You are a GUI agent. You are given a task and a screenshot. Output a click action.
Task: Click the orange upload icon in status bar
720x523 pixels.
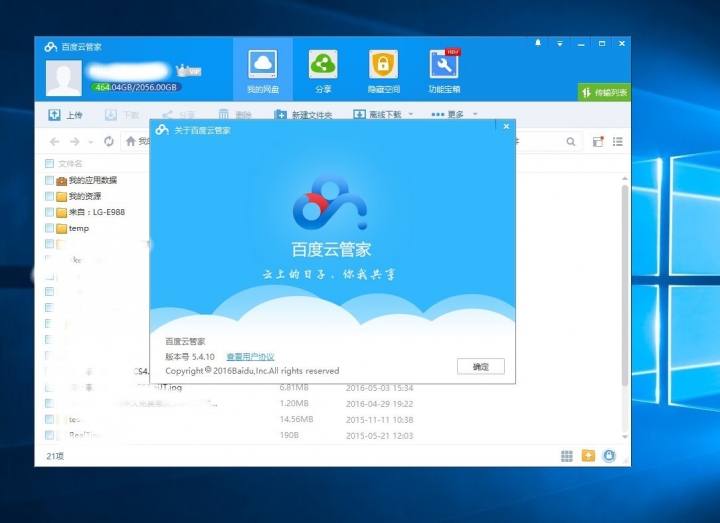[588, 456]
